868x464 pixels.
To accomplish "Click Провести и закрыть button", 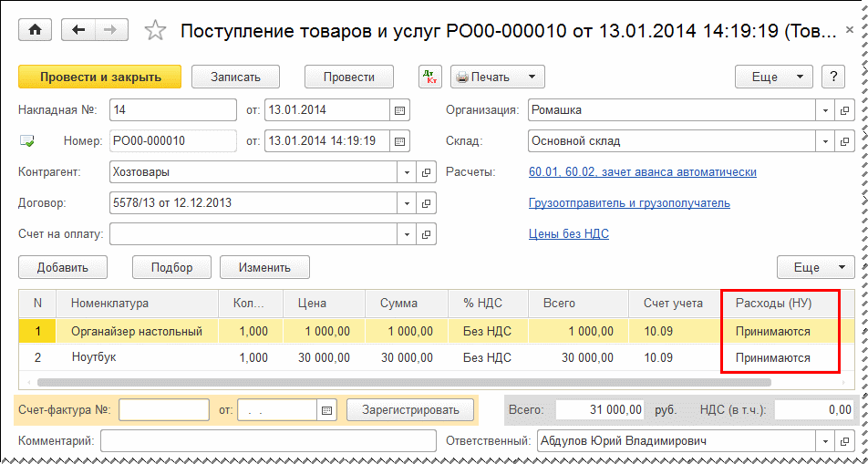I will [x=100, y=77].
